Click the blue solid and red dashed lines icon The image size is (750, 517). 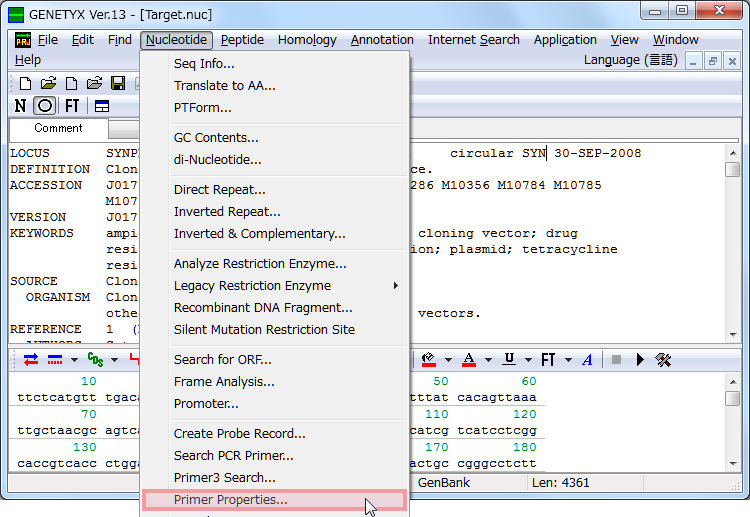[x=55, y=359]
